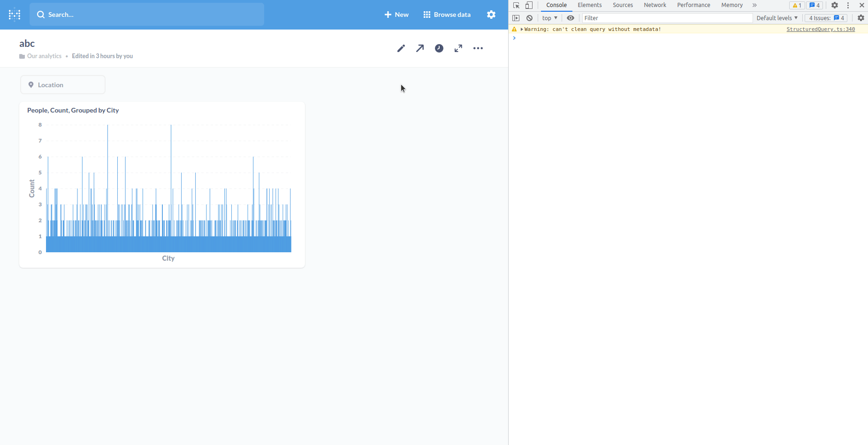Open the JavaScript context dropdown labeled top
Screen dimensions: 868x445
point(549,18)
